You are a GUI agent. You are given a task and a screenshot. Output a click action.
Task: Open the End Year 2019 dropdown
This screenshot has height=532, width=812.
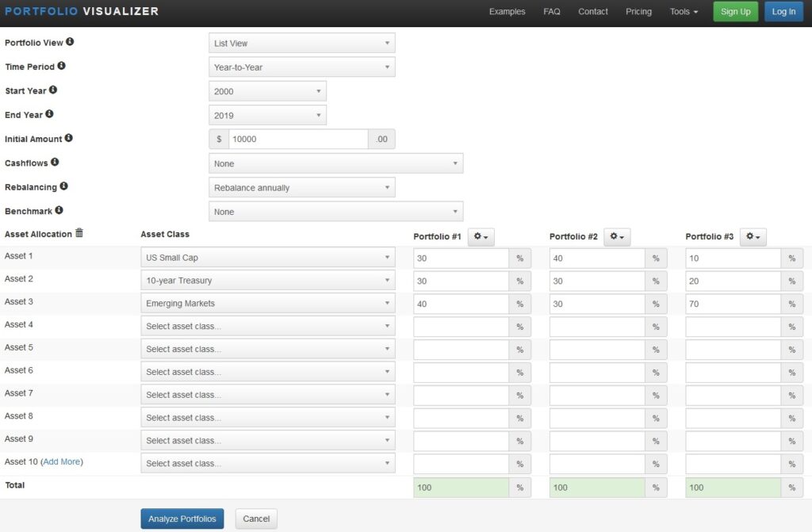pos(267,115)
